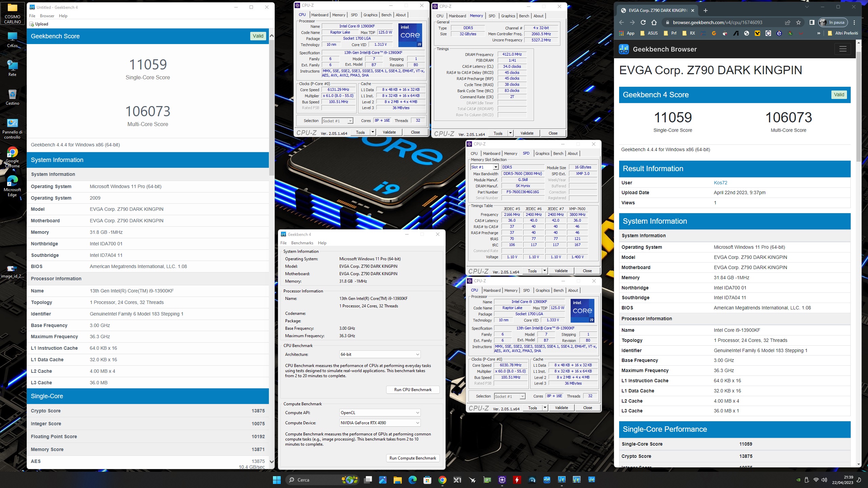Open Help menu in Untitled Geekbench 4 window
The image size is (868, 488).
tap(63, 16)
